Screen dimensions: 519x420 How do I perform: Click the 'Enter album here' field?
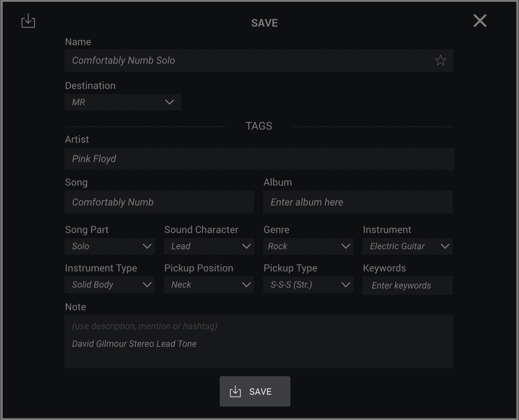click(x=357, y=202)
